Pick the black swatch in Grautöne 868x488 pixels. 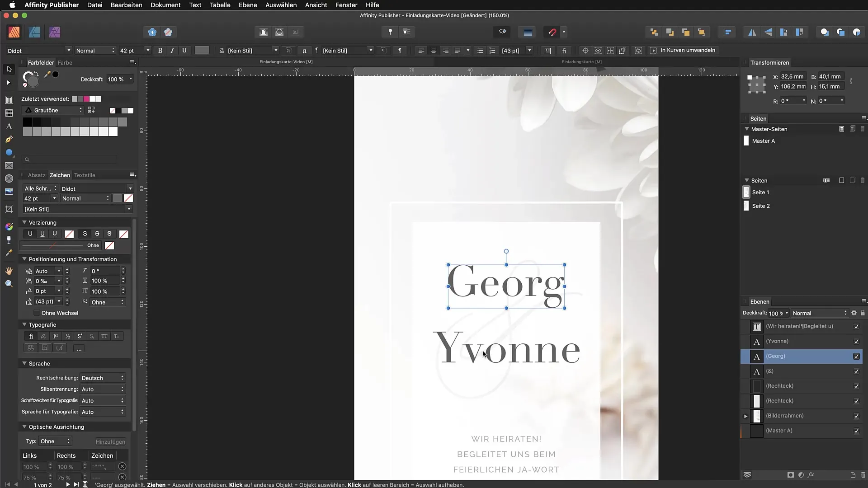[27, 122]
